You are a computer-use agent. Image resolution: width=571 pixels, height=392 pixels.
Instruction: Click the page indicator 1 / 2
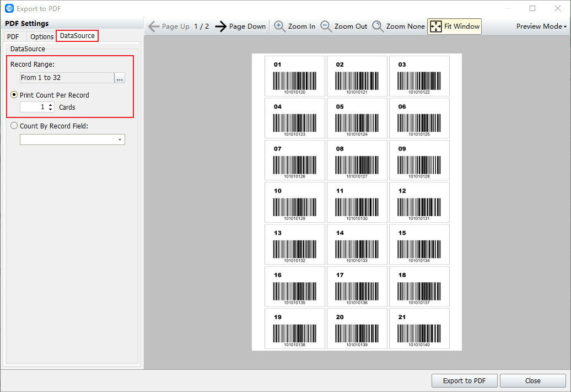(201, 26)
